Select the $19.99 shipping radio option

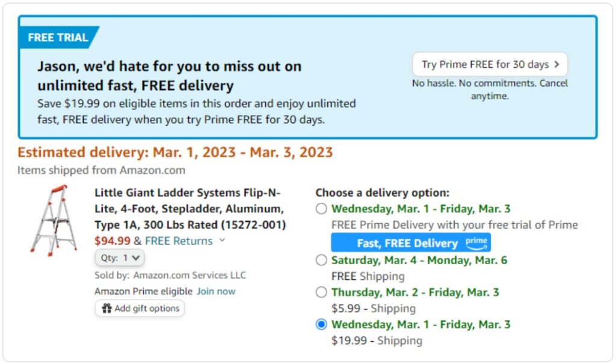pyautogui.click(x=321, y=324)
